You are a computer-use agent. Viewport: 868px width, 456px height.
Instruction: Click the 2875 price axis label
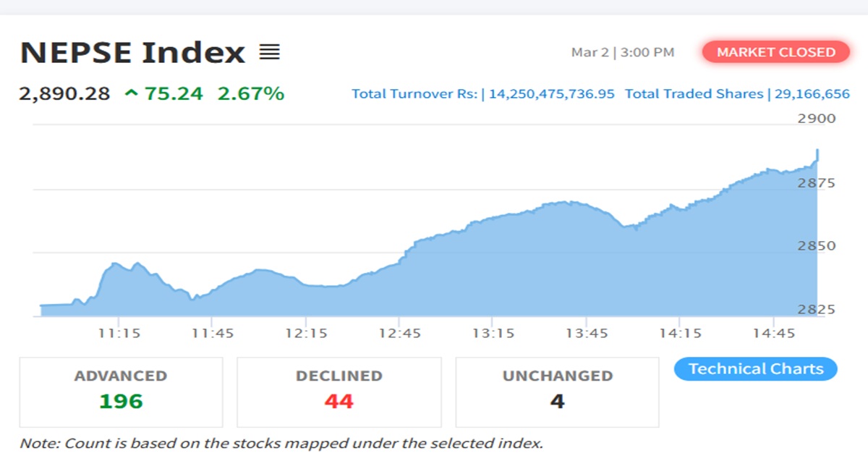817,183
